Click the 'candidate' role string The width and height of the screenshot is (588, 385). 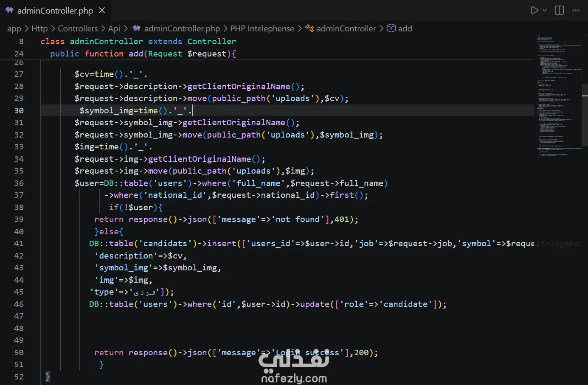coord(405,304)
